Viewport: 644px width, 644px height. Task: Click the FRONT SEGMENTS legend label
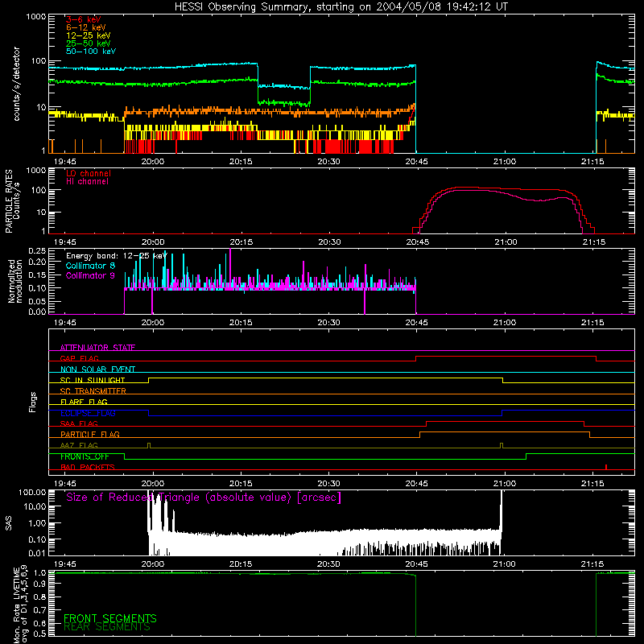click(110, 618)
